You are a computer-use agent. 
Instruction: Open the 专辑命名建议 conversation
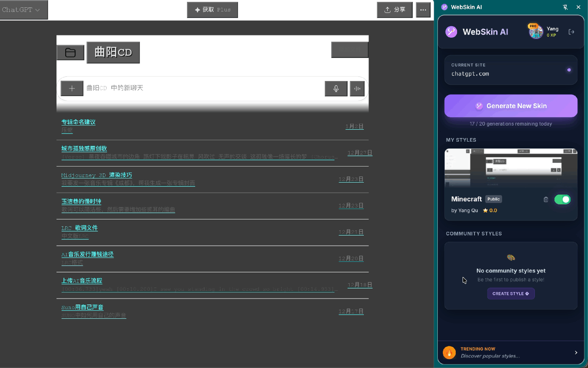[78, 122]
